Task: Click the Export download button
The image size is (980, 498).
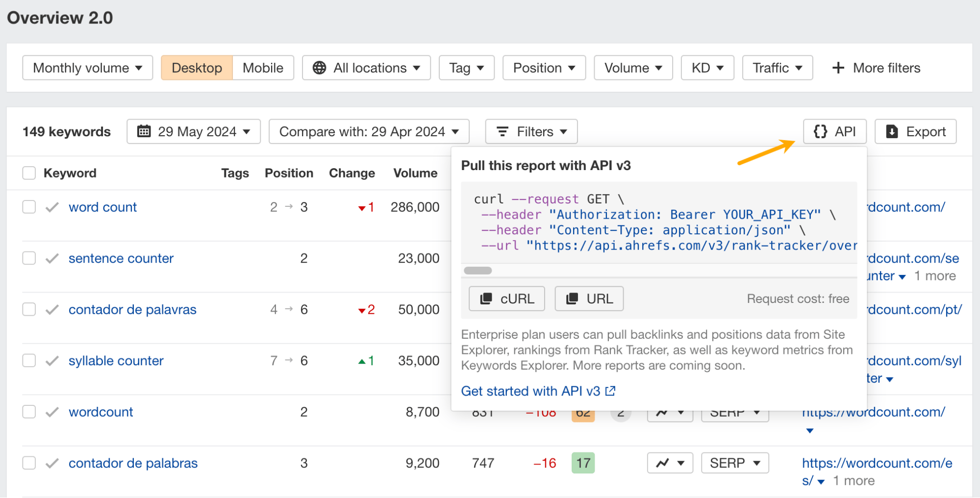Action: point(915,131)
